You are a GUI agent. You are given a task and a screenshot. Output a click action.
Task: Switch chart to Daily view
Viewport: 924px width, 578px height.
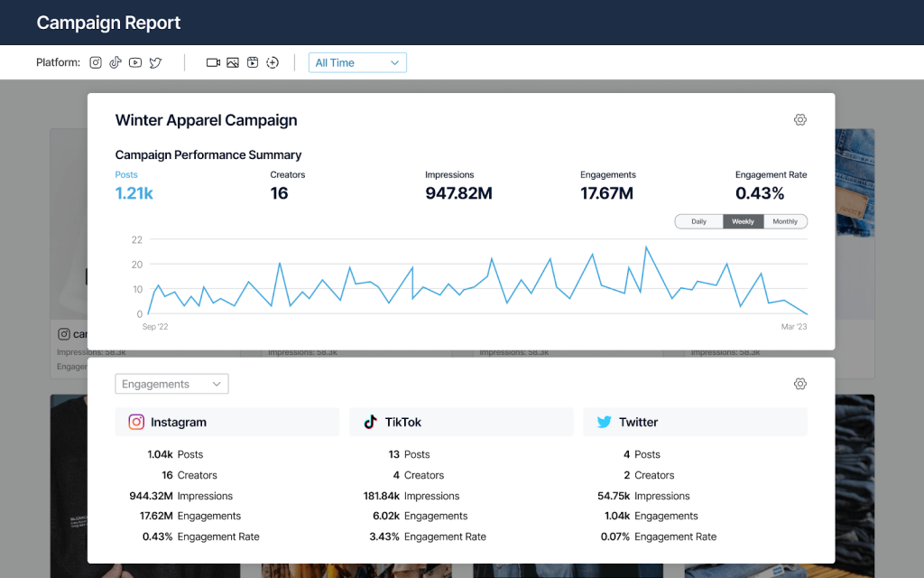coord(698,221)
